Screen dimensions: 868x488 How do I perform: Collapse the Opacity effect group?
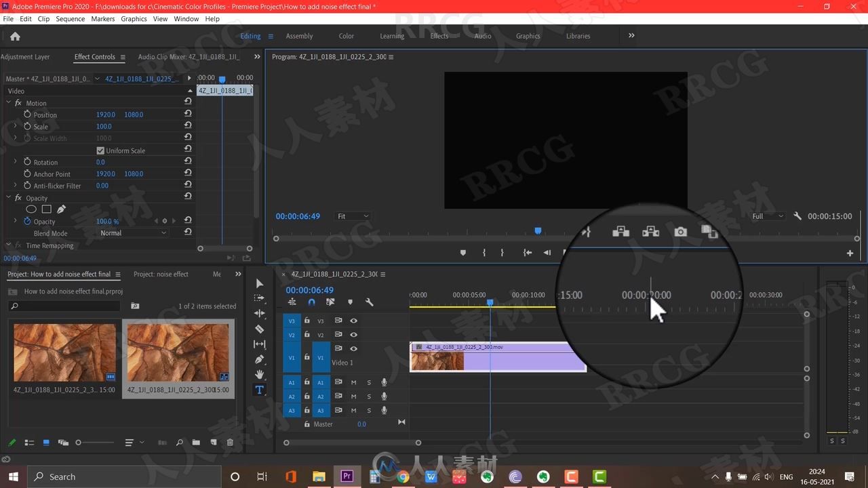[8, 198]
